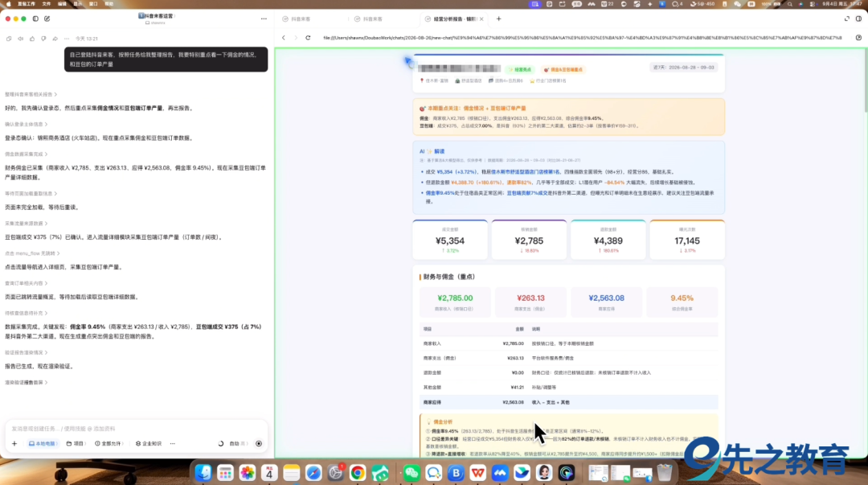
Task: Open the 全部允许 permission dropdown
Action: (x=108, y=443)
